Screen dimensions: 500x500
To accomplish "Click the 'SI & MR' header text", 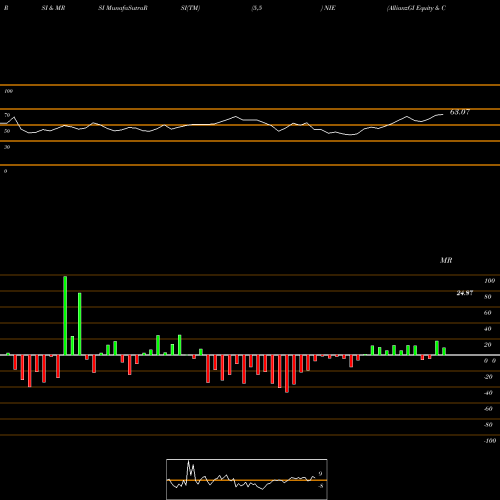I will pos(53,8).
